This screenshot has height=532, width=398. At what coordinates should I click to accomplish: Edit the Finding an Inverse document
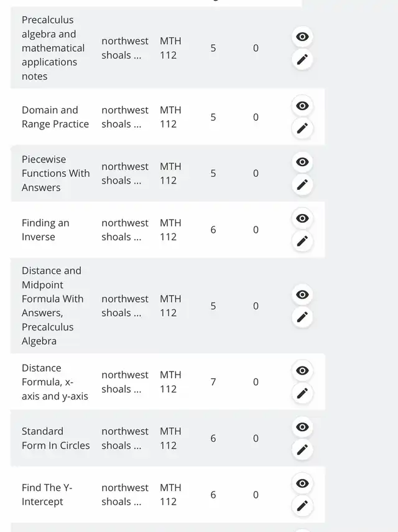(302, 241)
